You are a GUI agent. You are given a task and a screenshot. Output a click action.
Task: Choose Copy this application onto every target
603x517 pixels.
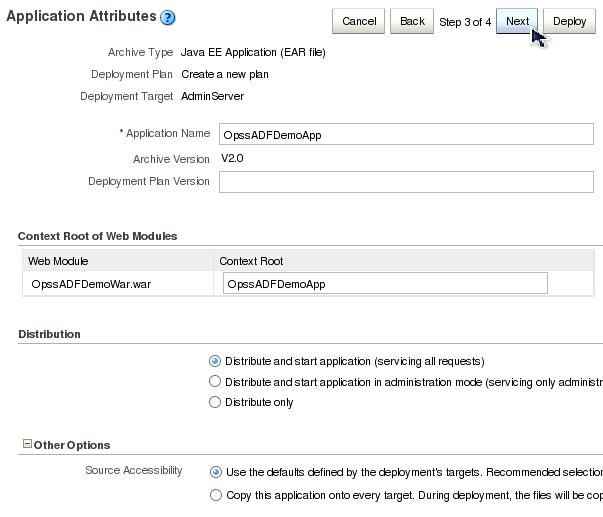tap(216, 495)
